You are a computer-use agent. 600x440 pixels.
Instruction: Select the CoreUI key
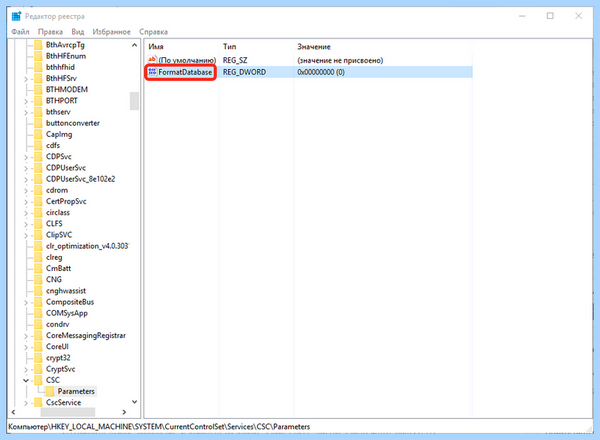(57, 347)
